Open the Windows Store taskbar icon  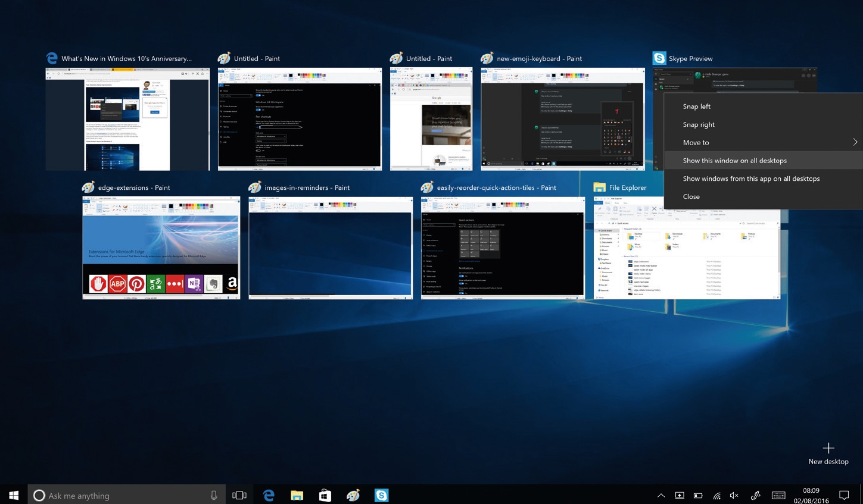[325, 495]
